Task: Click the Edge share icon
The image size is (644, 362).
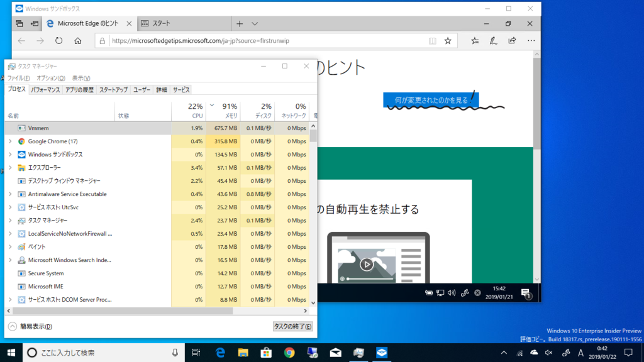Action: coord(512,41)
